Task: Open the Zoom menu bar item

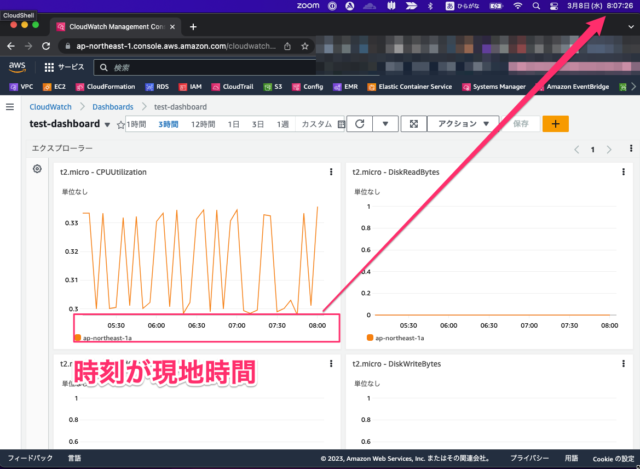Action: [308, 6]
